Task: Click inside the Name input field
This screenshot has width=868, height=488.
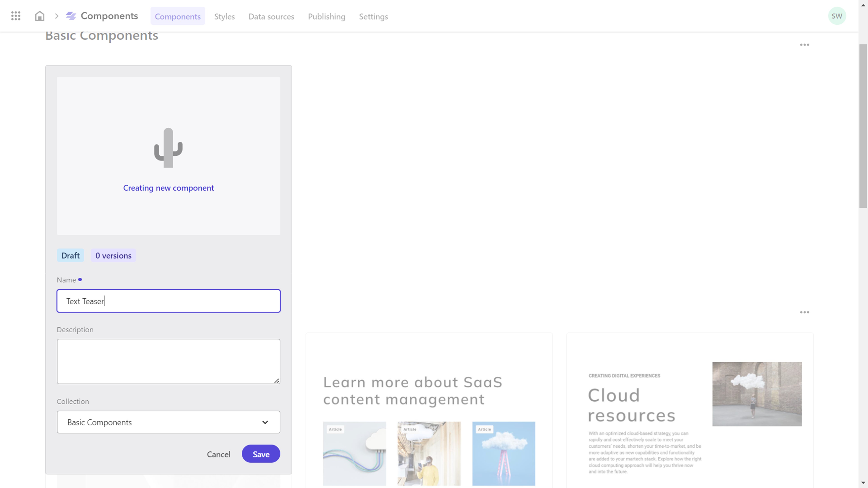Action: [x=168, y=301]
